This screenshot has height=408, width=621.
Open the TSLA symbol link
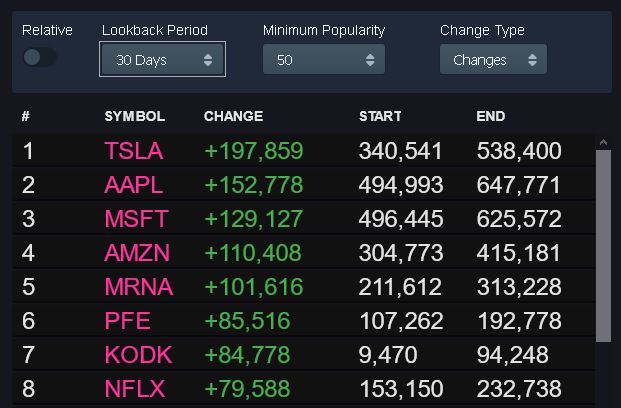pyautogui.click(x=133, y=152)
